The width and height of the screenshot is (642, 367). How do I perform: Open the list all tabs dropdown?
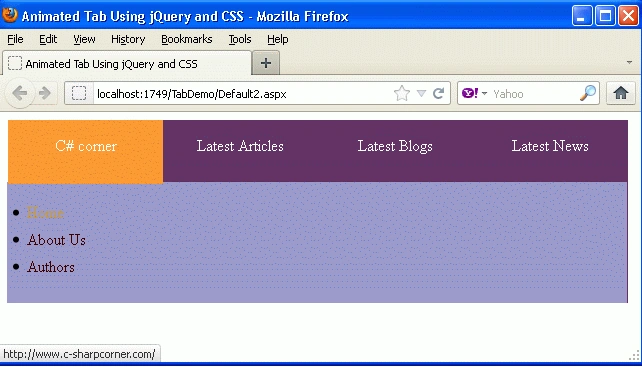click(629, 63)
